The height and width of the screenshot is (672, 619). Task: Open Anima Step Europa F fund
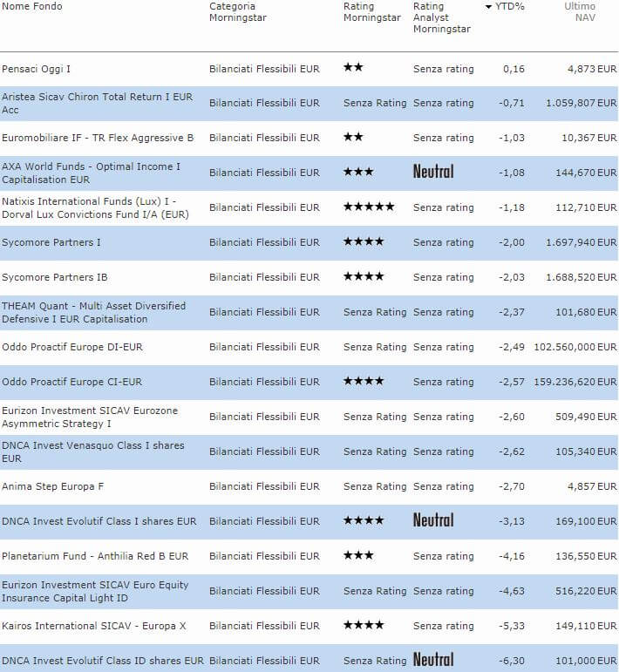pyautogui.click(x=52, y=486)
